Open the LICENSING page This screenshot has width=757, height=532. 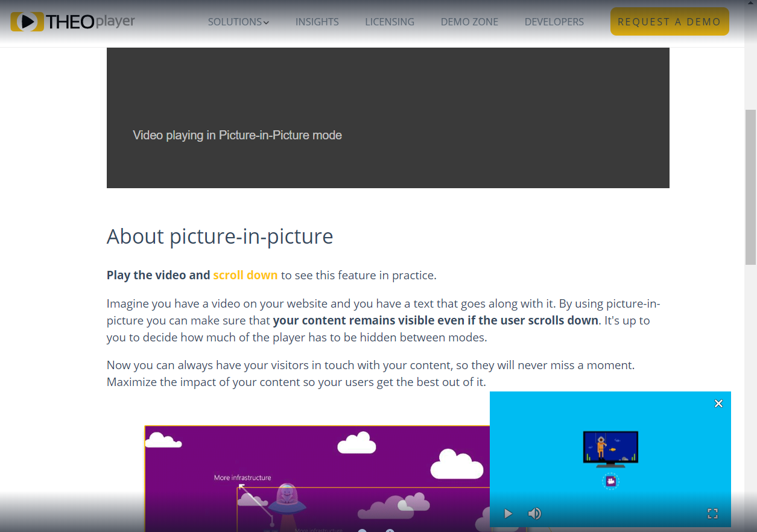tap(389, 21)
